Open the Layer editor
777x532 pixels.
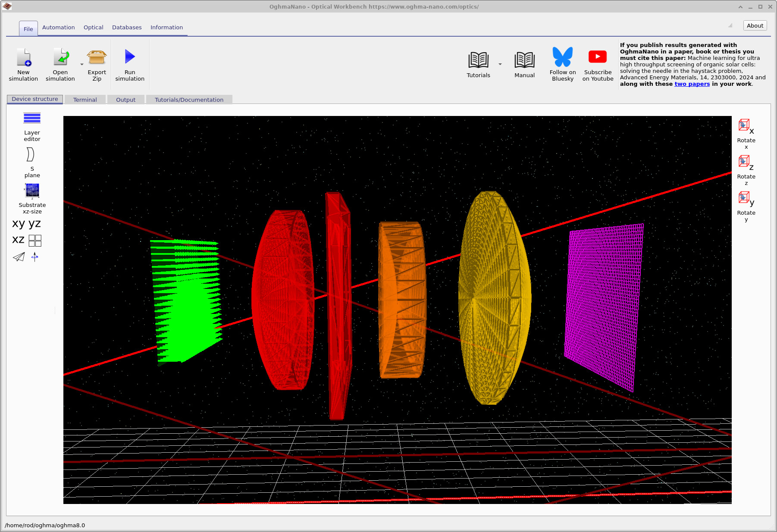click(32, 119)
